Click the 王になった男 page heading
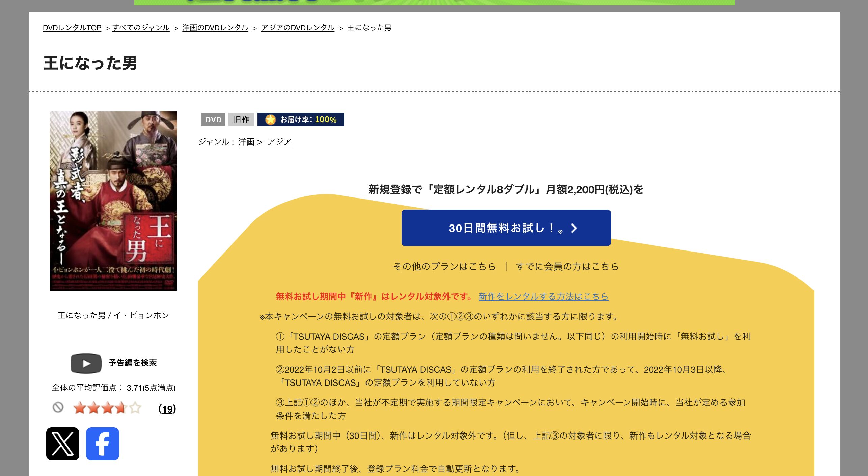Image resolution: width=868 pixels, height=476 pixels. [90, 63]
